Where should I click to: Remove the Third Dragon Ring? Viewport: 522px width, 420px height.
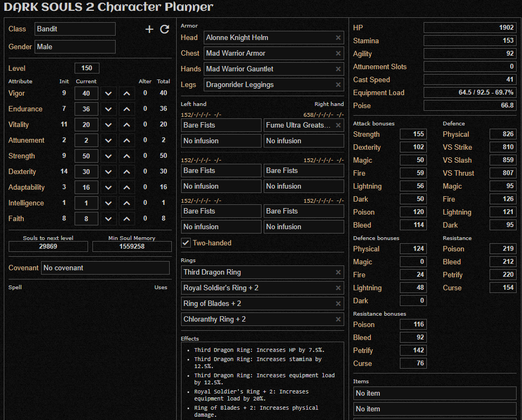coord(338,272)
